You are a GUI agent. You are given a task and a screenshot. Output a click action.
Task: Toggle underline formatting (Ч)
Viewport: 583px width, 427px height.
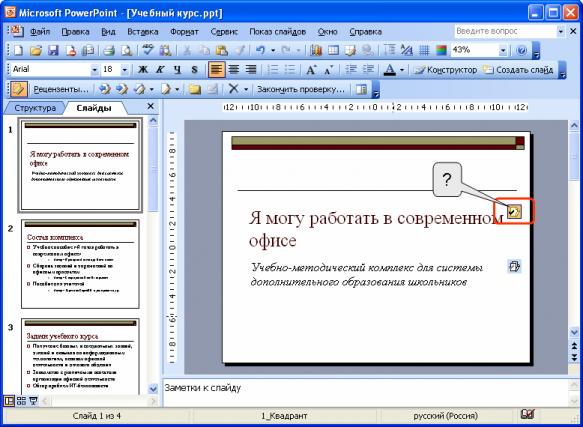tap(177, 70)
